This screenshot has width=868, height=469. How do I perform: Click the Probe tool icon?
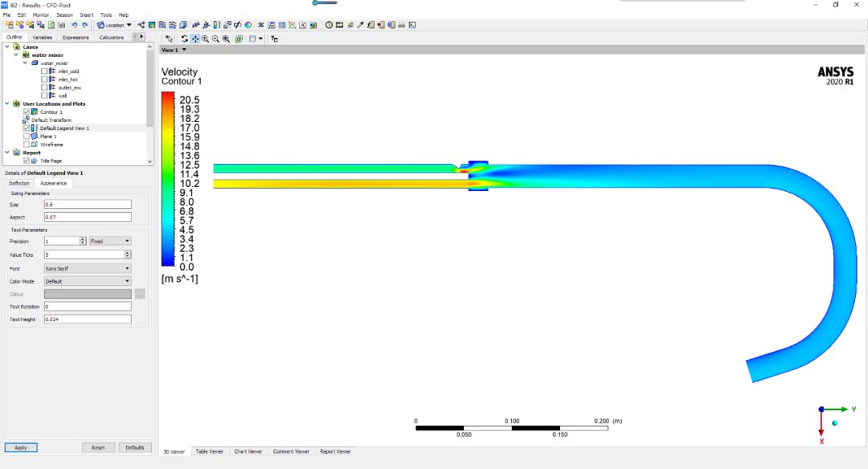coord(360,25)
